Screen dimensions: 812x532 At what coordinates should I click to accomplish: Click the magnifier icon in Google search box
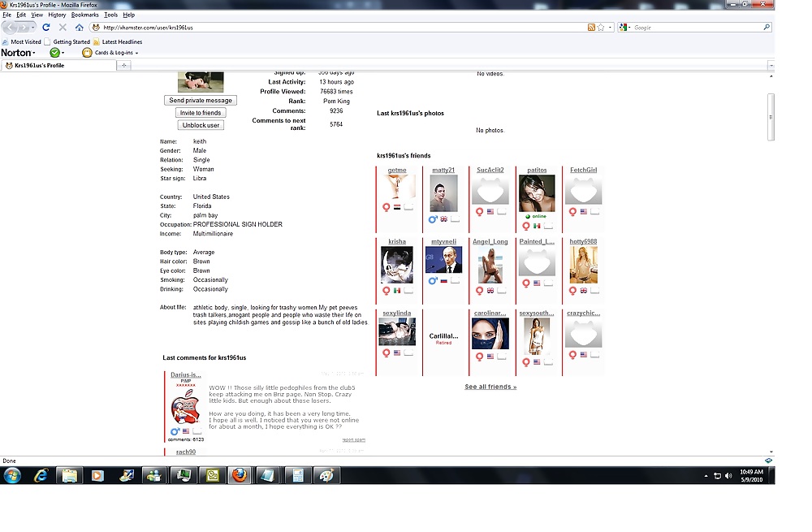tap(767, 28)
